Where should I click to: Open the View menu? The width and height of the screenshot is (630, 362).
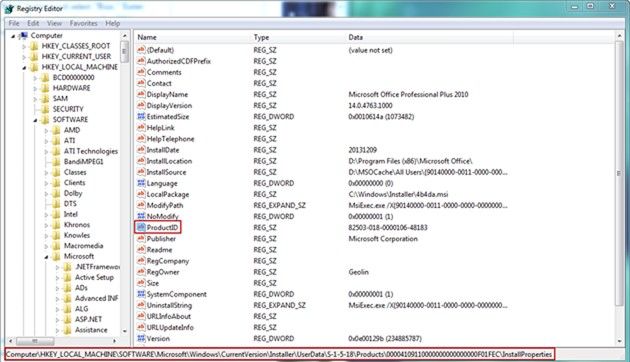click(x=54, y=24)
